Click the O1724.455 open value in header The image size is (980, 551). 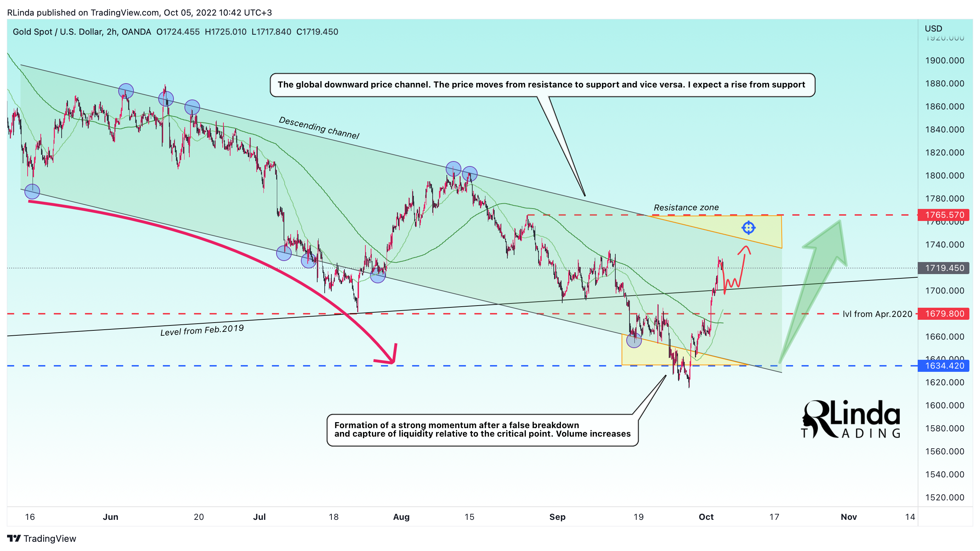pyautogui.click(x=178, y=32)
